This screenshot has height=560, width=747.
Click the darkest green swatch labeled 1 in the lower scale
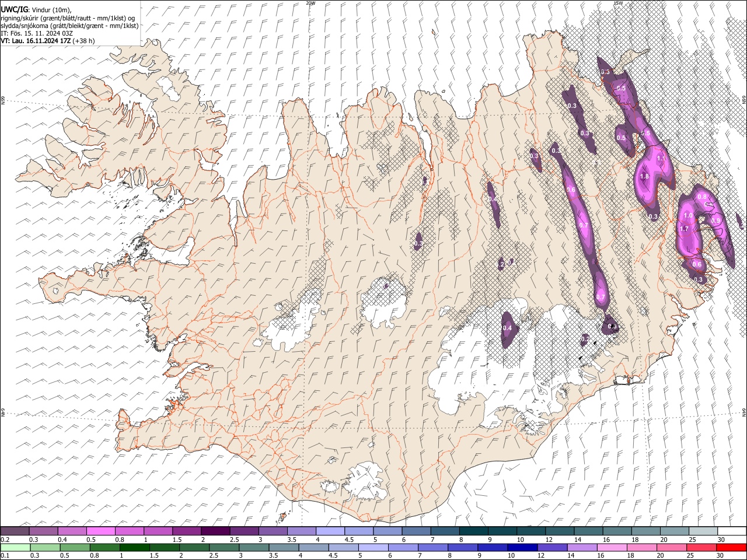(134, 548)
